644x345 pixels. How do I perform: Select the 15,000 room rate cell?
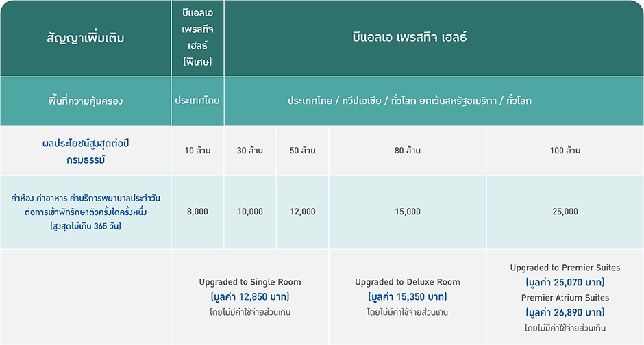point(408,212)
